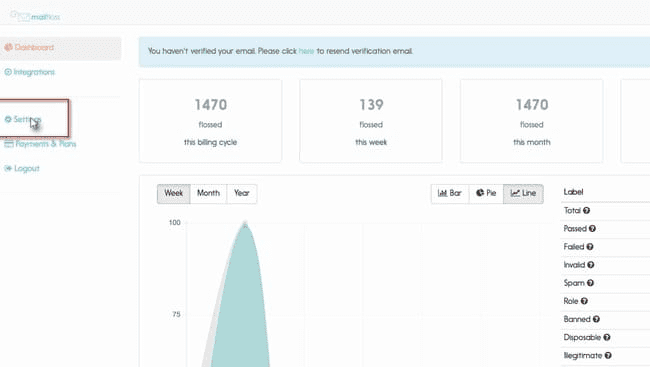Open Payments & Plans card icon
The width and height of the screenshot is (650, 367).
pyautogui.click(x=9, y=144)
